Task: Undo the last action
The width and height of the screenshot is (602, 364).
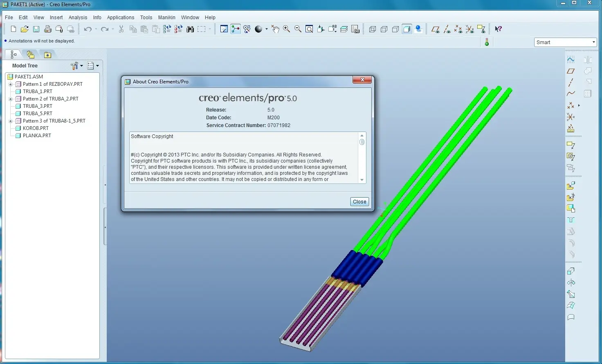Action: [x=88, y=29]
